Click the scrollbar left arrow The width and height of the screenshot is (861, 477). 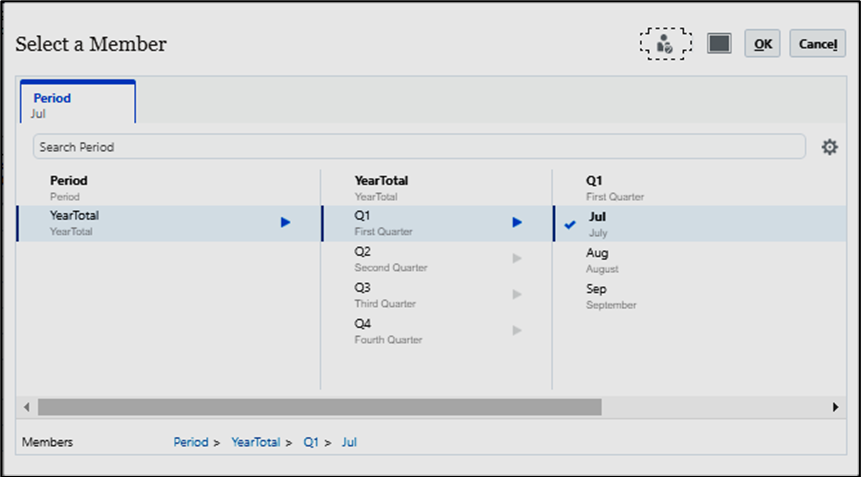26,407
